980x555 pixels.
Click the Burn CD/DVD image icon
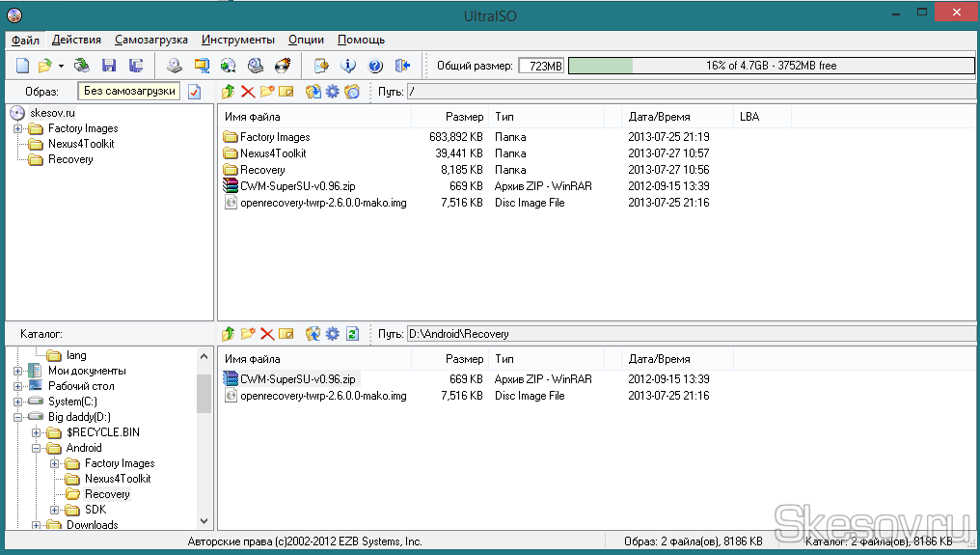coord(282,66)
